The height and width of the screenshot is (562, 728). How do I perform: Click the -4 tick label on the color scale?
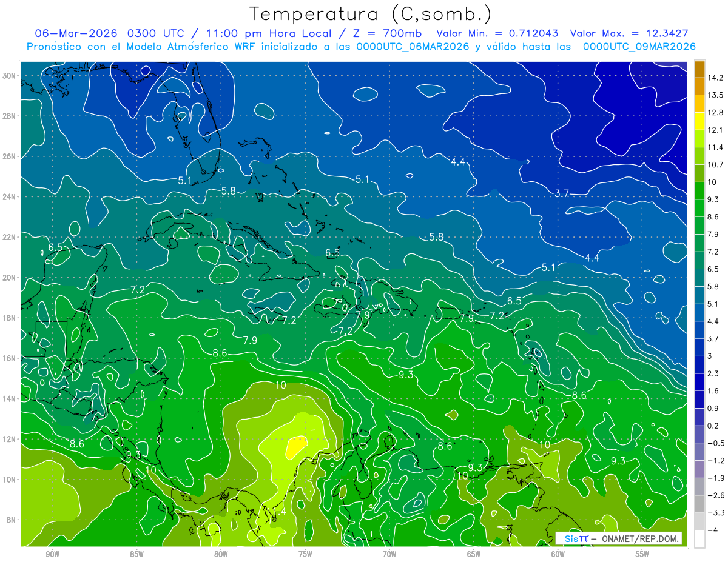(713, 530)
